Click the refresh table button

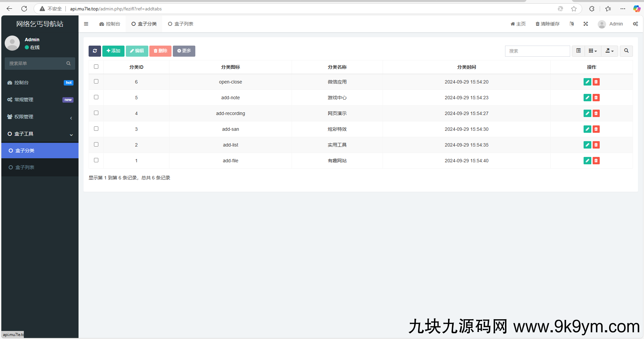point(95,51)
